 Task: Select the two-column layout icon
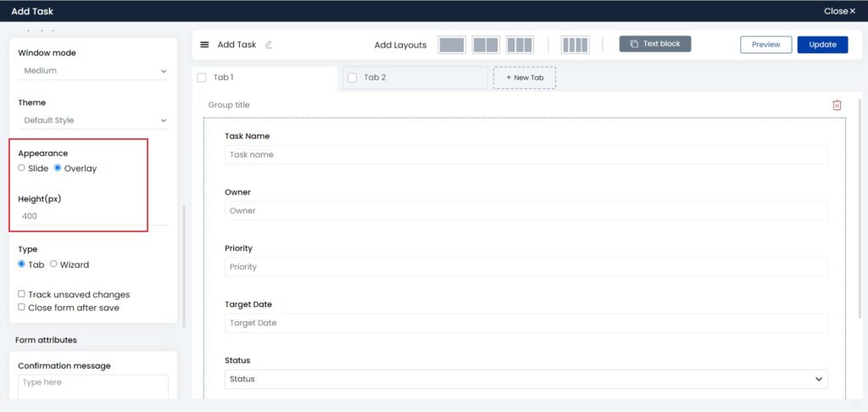click(x=486, y=45)
